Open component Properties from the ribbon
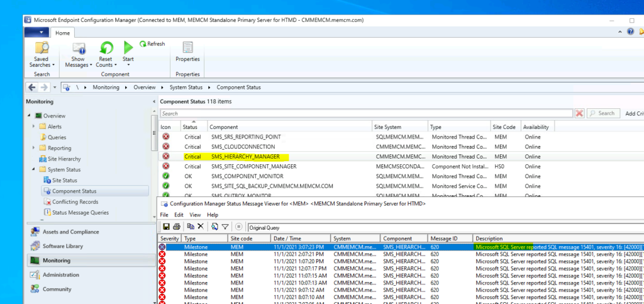The image size is (644, 304). [187, 52]
